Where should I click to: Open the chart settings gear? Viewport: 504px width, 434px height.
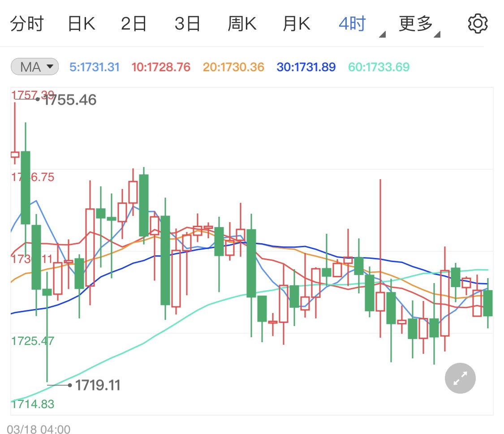478,23
